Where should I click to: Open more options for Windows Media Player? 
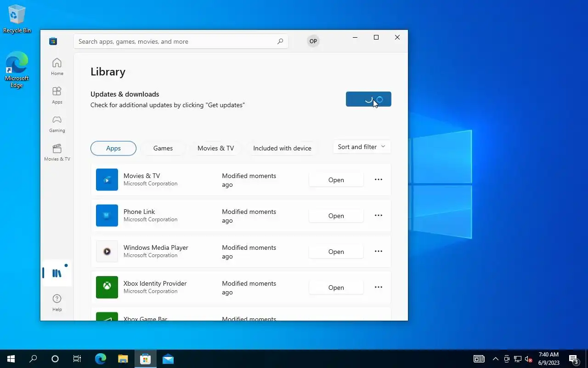pyautogui.click(x=379, y=252)
